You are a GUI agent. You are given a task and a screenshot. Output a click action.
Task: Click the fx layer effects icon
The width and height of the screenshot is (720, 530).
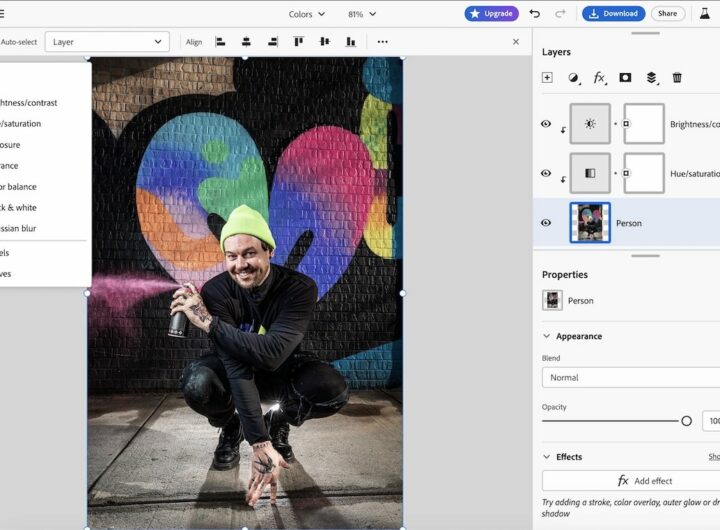click(599, 77)
